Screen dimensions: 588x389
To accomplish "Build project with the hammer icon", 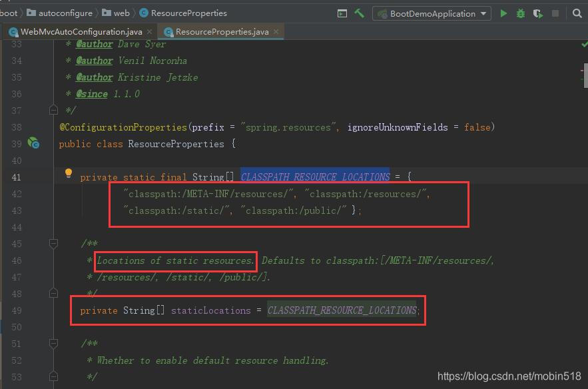I will point(359,13).
